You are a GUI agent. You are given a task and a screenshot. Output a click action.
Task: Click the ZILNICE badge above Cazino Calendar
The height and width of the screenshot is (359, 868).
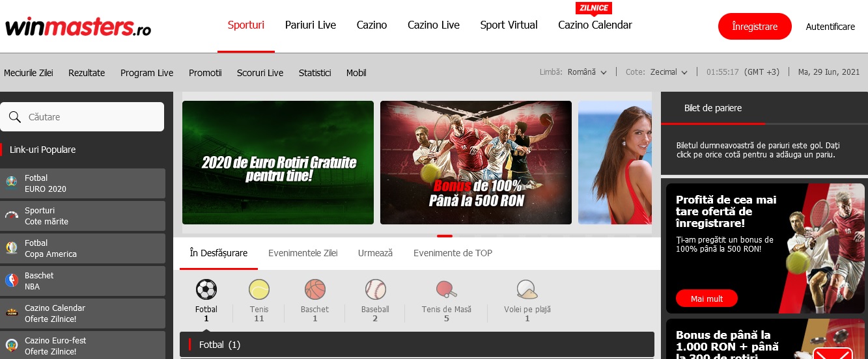pos(593,8)
